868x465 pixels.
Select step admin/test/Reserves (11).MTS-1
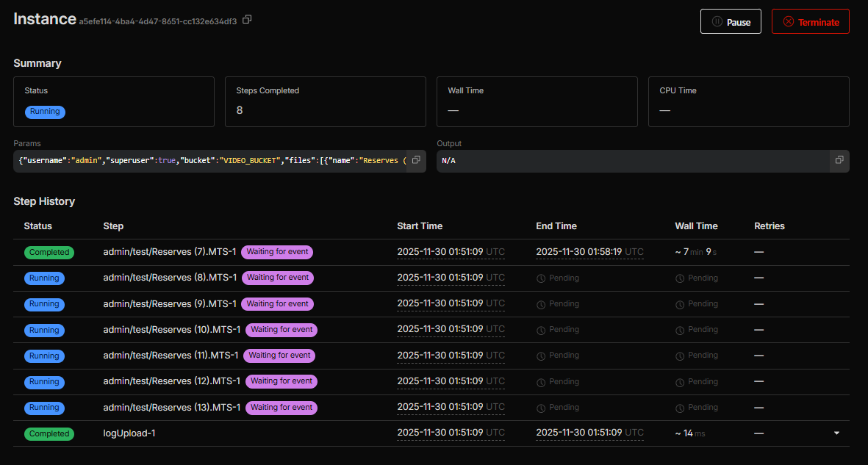pos(171,356)
